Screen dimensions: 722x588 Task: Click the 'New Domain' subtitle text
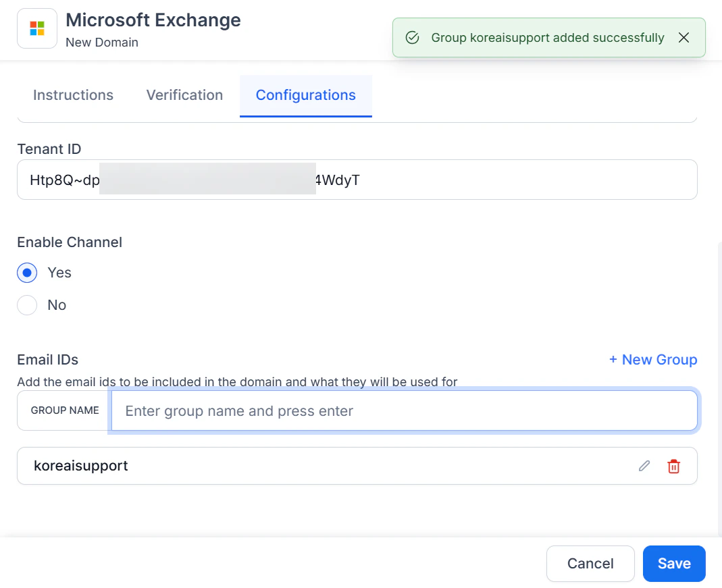pyautogui.click(x=102, y=43)
